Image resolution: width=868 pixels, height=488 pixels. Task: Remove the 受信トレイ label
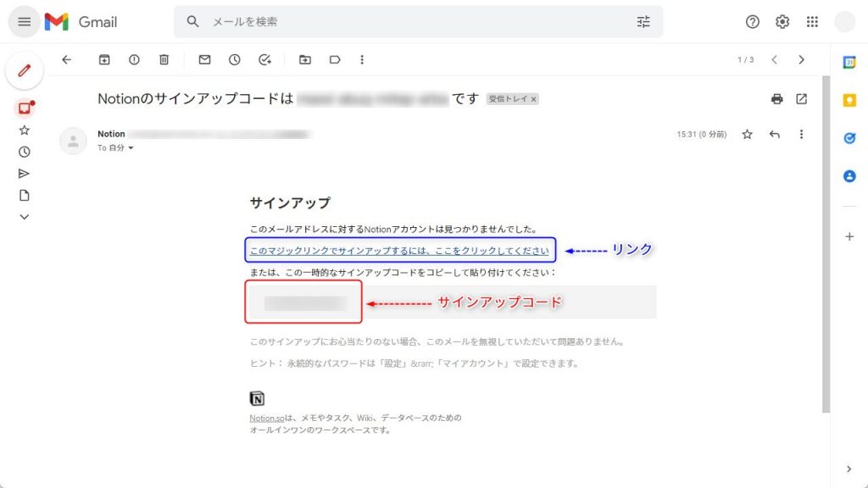[534, 99]
